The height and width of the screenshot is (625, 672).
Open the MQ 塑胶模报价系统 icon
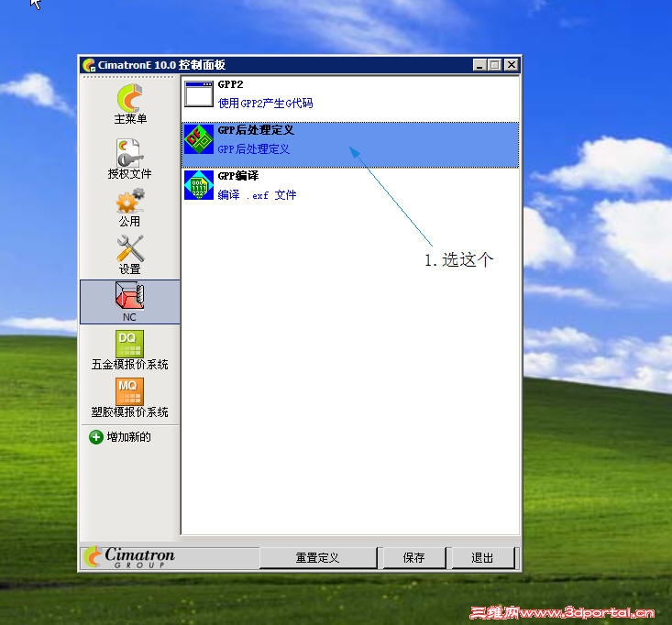129,391
